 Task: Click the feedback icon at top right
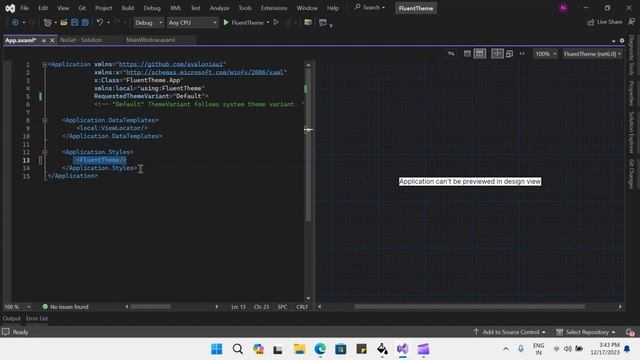tap(631, 22)
